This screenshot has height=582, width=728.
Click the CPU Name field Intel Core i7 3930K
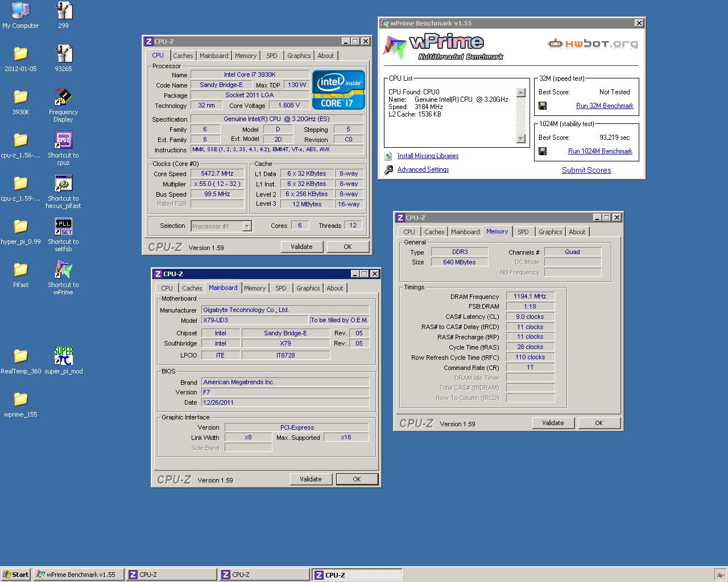250,74
